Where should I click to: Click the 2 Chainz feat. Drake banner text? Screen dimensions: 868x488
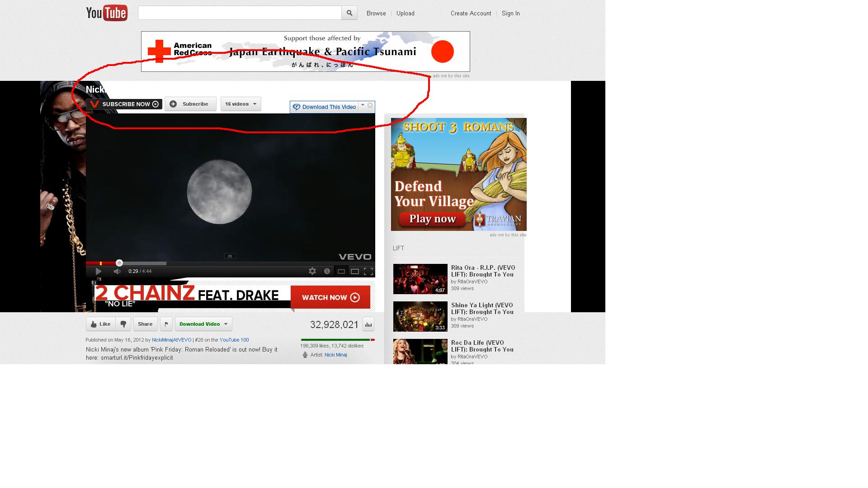coord(187,294)
